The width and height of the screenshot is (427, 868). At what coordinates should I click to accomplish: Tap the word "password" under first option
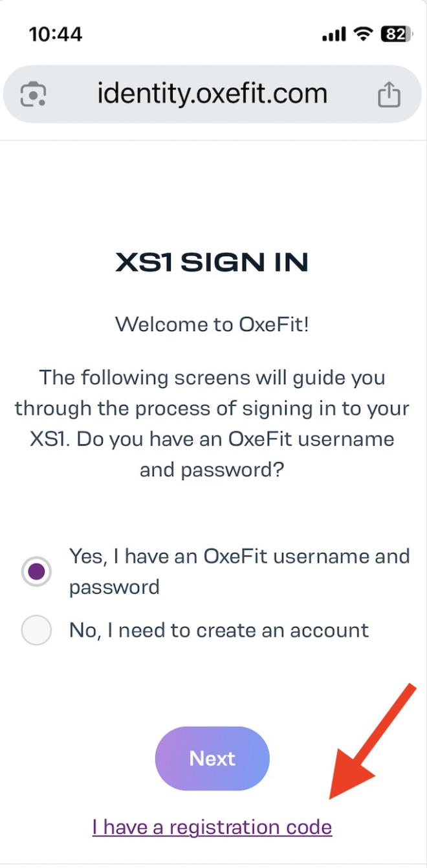point(115,587)
